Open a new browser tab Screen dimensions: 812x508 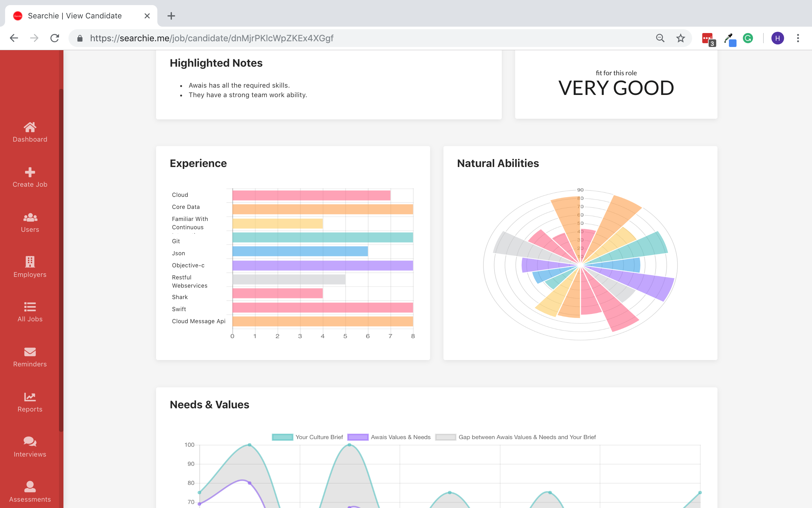click(171, 16)
